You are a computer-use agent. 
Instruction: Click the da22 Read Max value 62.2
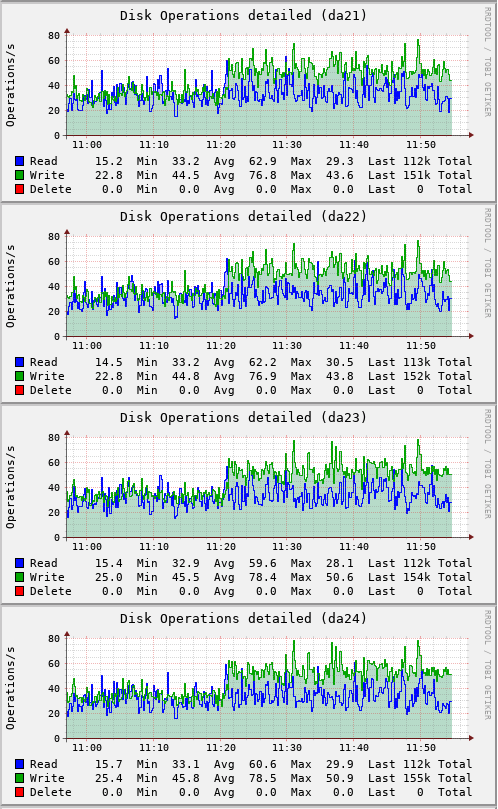tap(263, 362)
